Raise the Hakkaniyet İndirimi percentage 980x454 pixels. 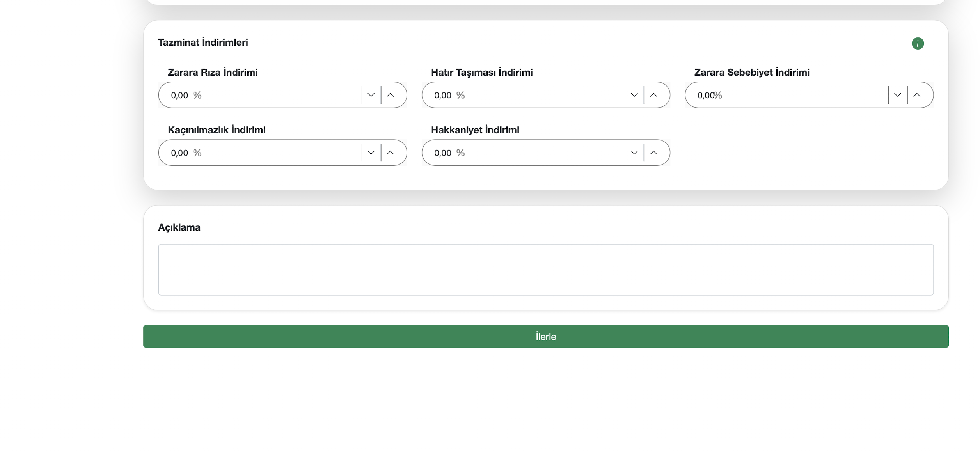point(653,153)
